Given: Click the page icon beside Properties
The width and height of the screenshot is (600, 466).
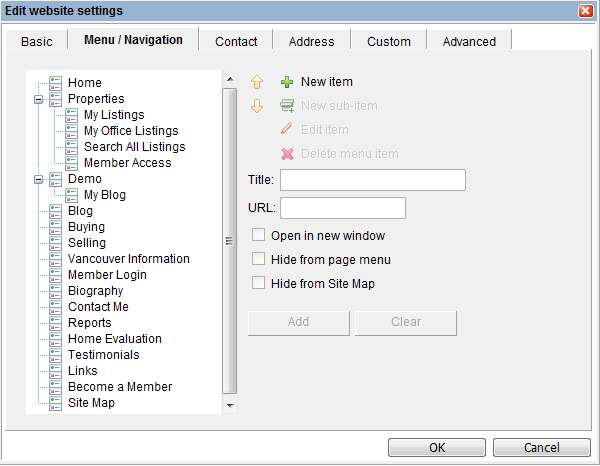Looking at the screenshot, I should click(55, 99).
